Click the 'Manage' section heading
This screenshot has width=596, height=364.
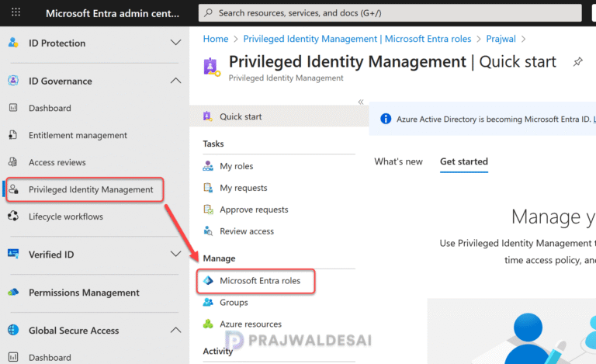(219, 258)
